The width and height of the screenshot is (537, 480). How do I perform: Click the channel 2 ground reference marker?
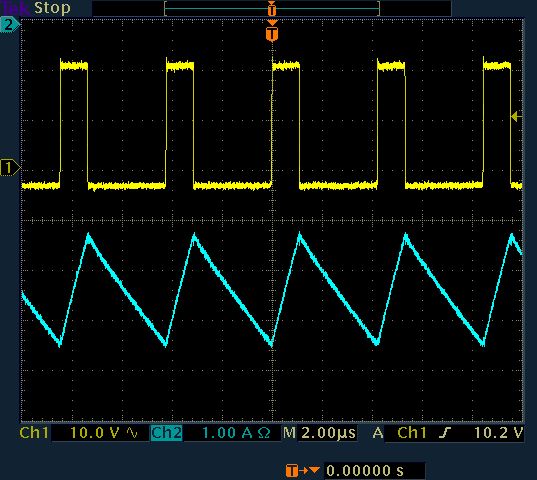click(10, 25)
